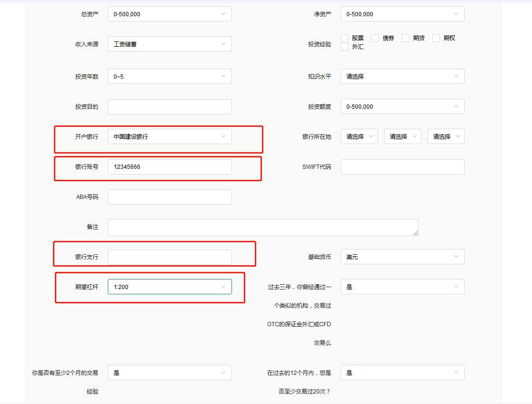Open the 投资年数 dropdown showing 0~5
This screenshot has width=532, height=404.
point(169,76)
